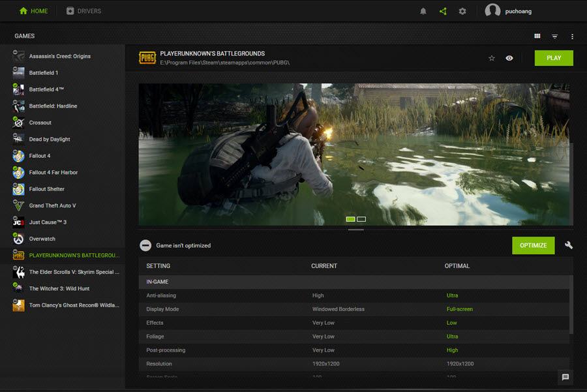587x392 pixels.
Task: Click Windowed Borderless current value
Action: [338, 309]
